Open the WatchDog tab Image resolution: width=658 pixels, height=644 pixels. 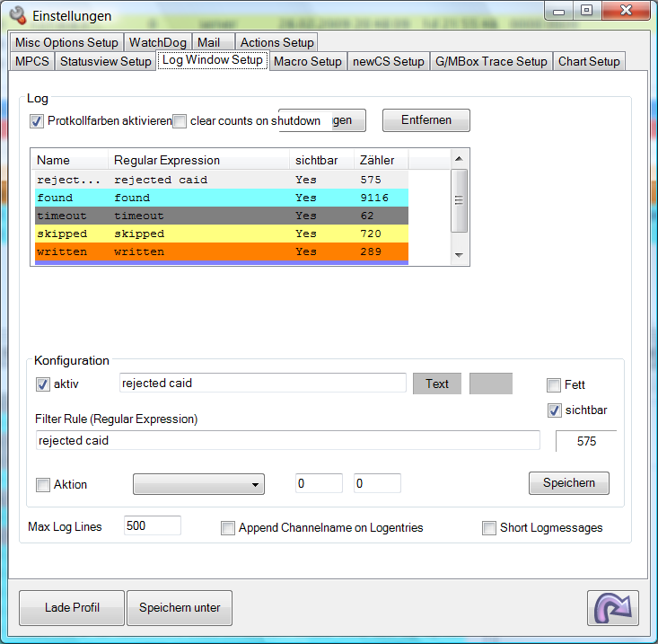point(157,42)
